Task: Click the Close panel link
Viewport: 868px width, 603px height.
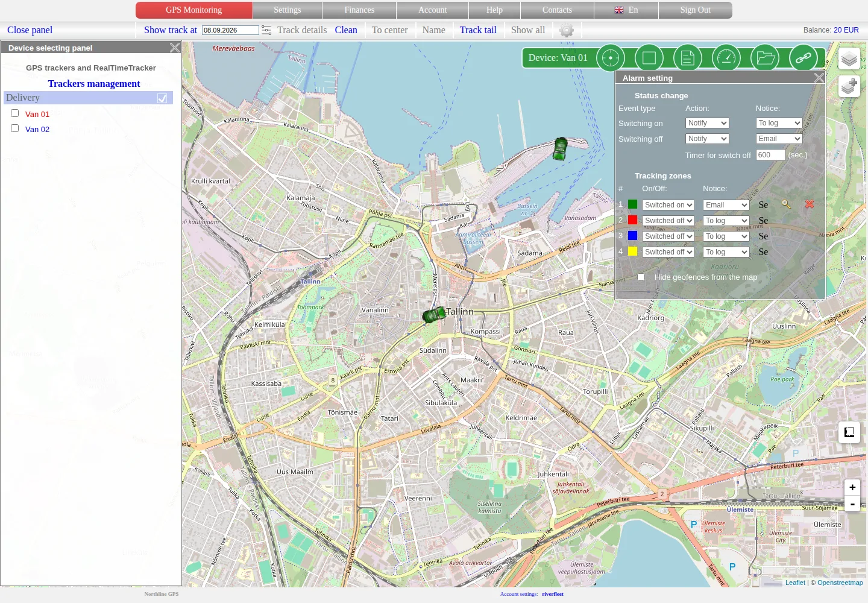Action: pyautogui.click(x=30, y=30)
